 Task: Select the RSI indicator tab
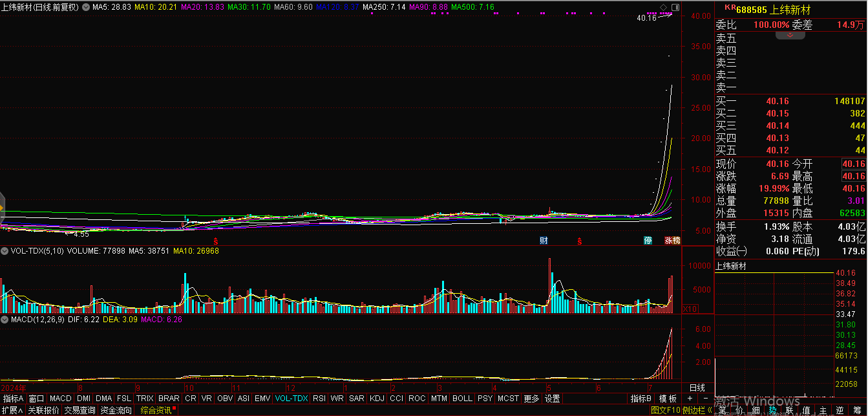pyautogui.click(x=319, y=399)
